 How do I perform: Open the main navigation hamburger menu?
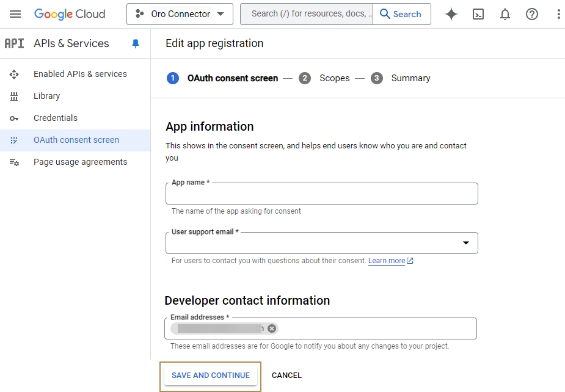click(15, 14)
